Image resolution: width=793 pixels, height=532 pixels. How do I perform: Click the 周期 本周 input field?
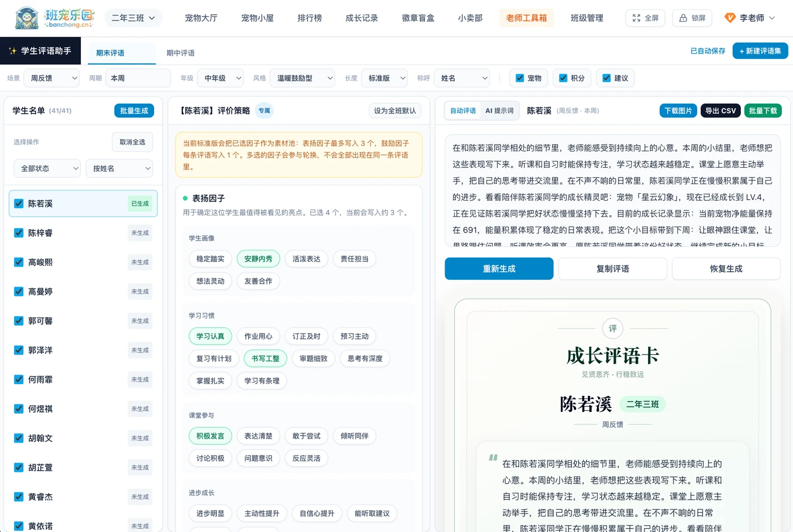[x=138, y=78]
